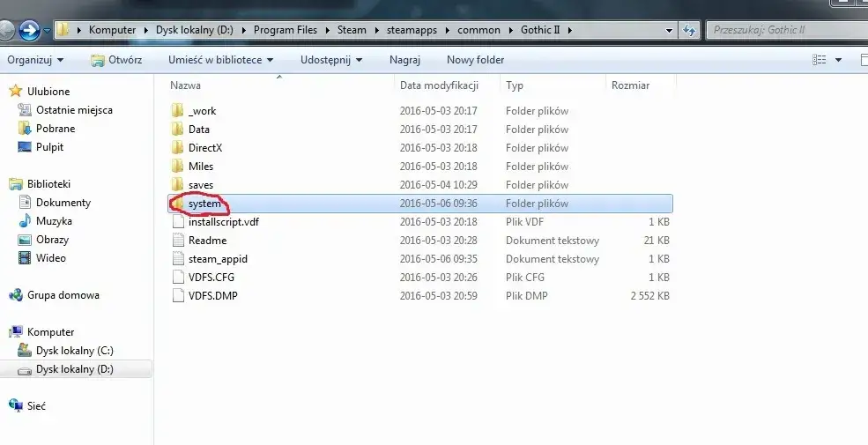
Task: Click the _work folder name
Action: 202,111
